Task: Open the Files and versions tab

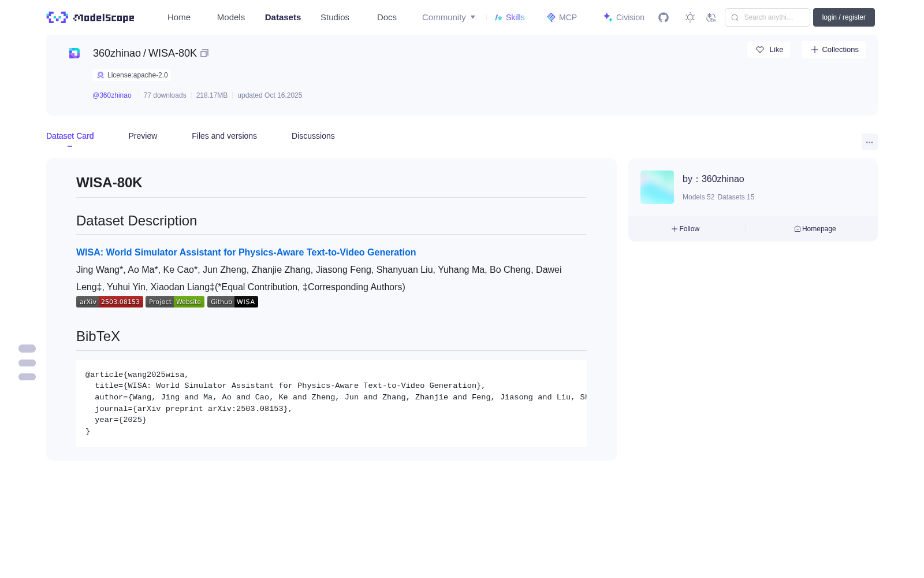Action: tap(224, 136)
